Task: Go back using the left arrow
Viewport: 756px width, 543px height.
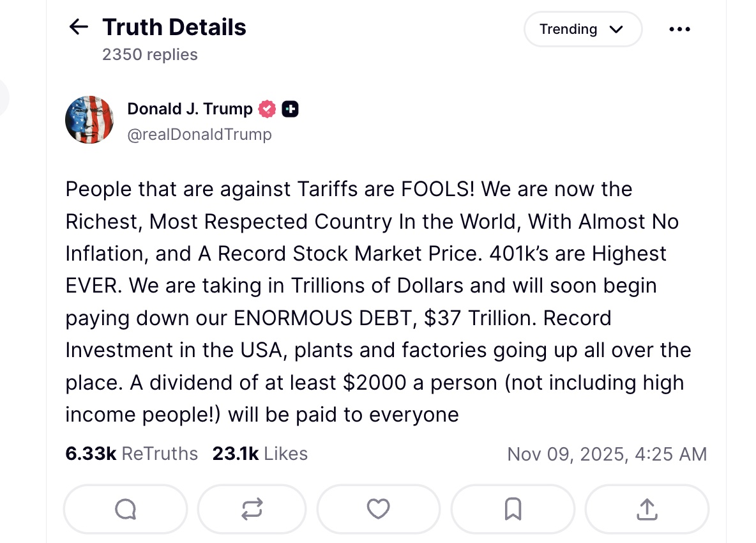Action: click(x=79, y=27)
